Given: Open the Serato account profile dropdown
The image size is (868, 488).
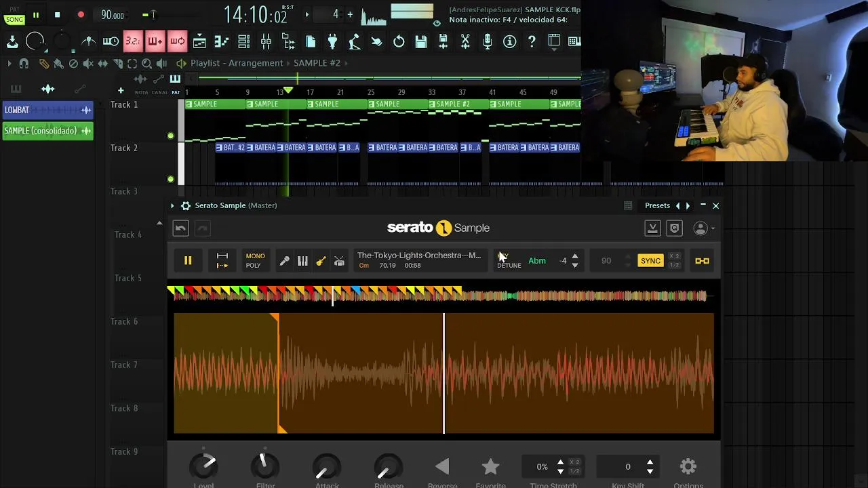Looking at the screenshot, I should pyautogui.click(x=704, y=228).
